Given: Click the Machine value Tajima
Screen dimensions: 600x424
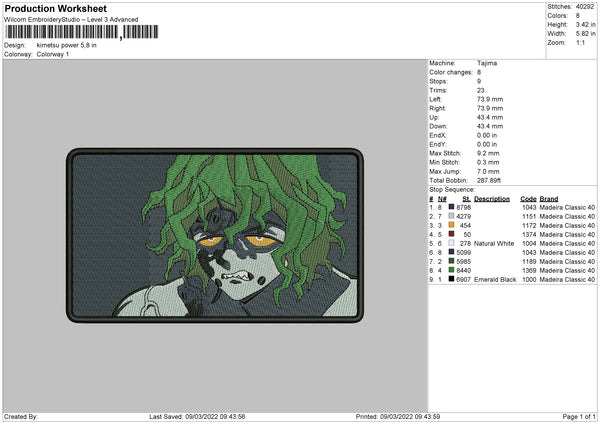Looking at the screenshot, I should click(487, 63).
